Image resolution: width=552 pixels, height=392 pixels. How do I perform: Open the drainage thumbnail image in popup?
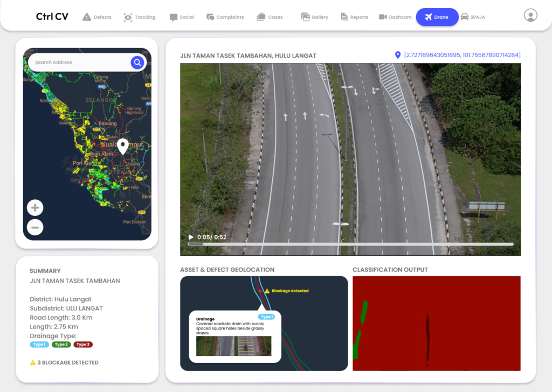pos(233,346)
